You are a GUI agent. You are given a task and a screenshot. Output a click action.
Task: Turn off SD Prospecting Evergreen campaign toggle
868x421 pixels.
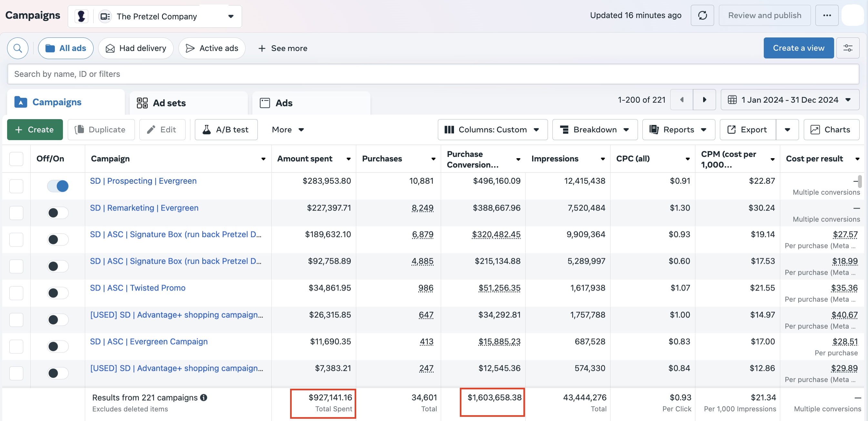(58, 186)
